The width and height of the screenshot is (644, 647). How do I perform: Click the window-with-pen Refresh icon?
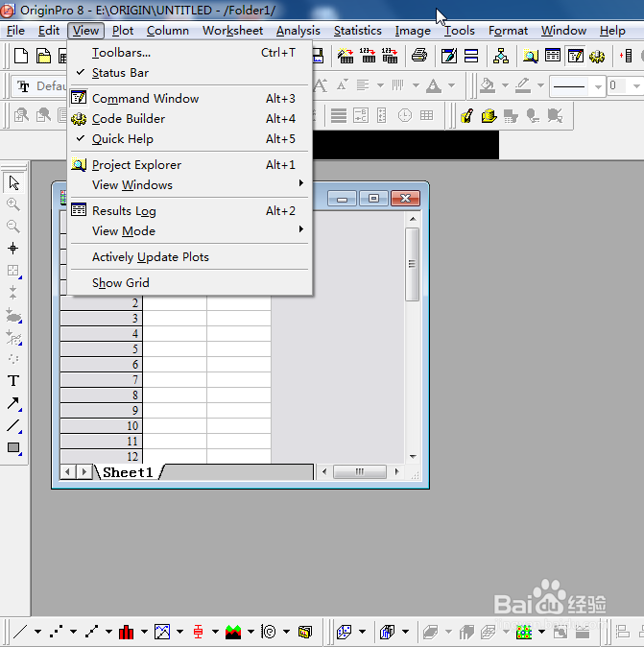pos(449,56)
